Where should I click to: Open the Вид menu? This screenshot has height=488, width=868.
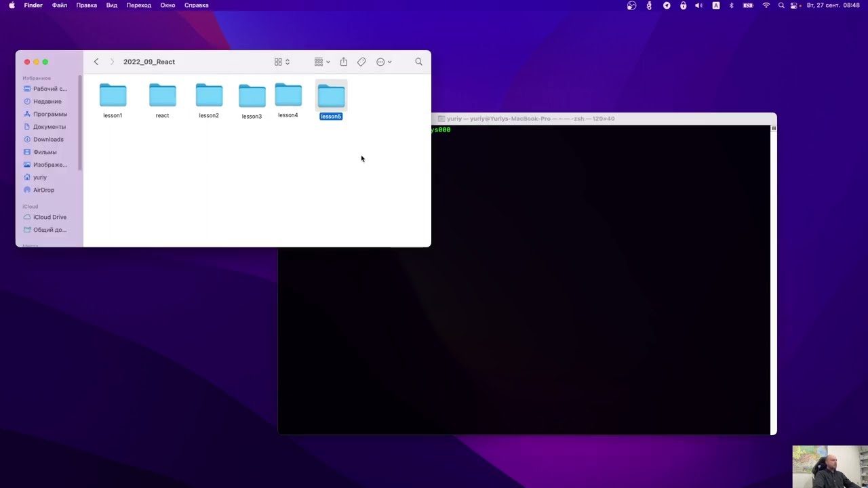click(112, 5)
